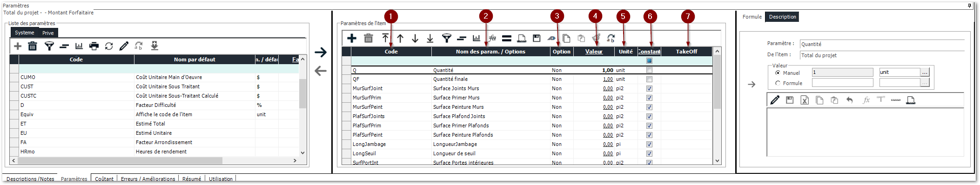Move selected item parameter up
The image size is (980, 185).
[x=400, y=38]
